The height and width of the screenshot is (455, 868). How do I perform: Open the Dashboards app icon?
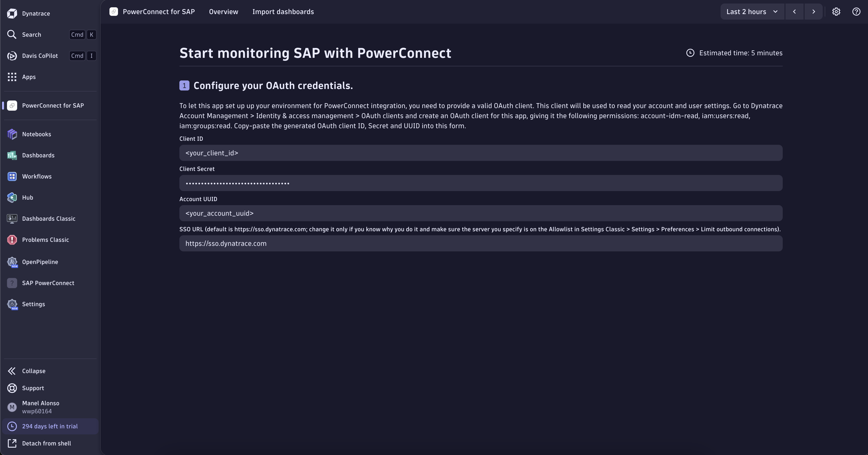click(x=12, y=155)
